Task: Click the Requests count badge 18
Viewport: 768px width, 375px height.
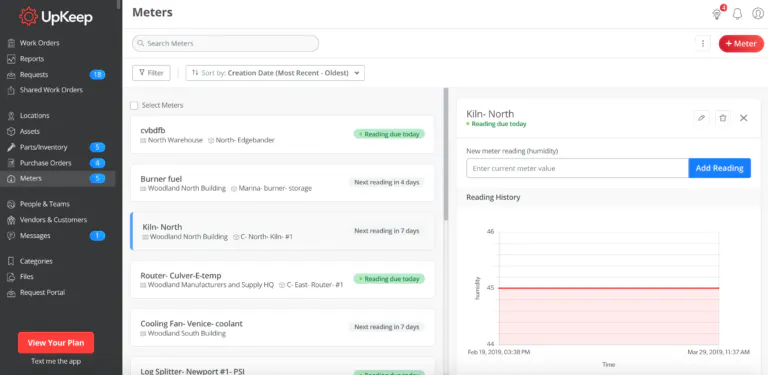Action: pos(97,75)
